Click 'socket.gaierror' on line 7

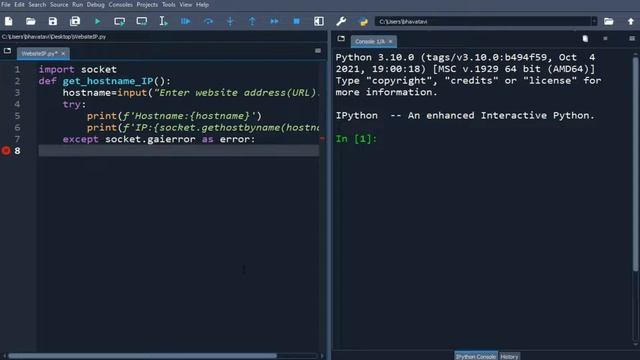[x=150, y=139]
